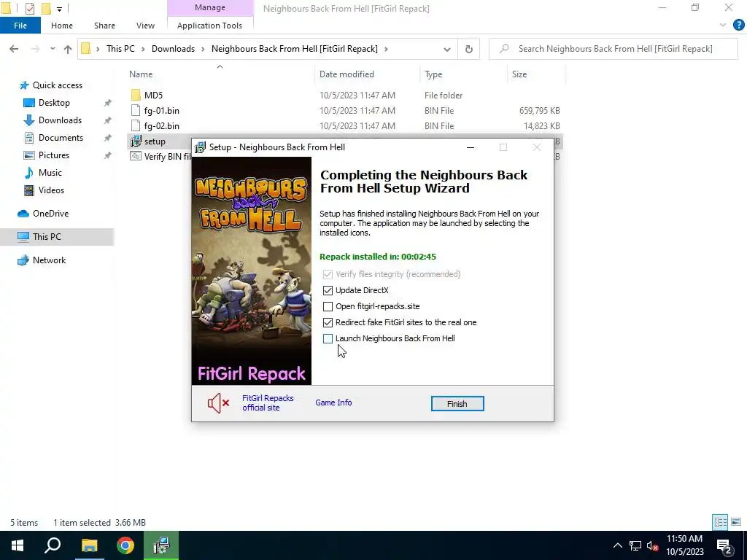The image size is (747, 560).
Task: Uncheck Redirect fake FitGirl sites checkbox
Action: click(x=328, y=322)
